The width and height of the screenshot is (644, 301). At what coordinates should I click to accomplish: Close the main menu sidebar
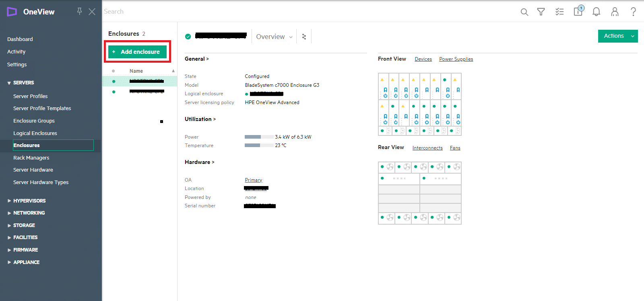pyautogui.click(x=92, y=12)
